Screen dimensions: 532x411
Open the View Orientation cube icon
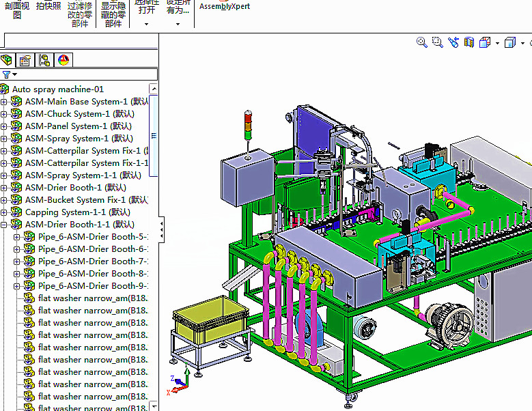coord(485,42)
